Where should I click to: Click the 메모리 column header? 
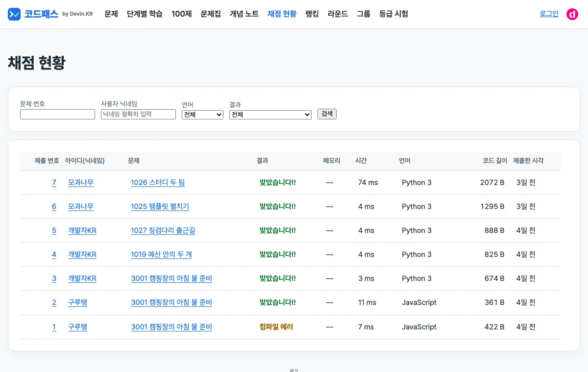[332, 161]
